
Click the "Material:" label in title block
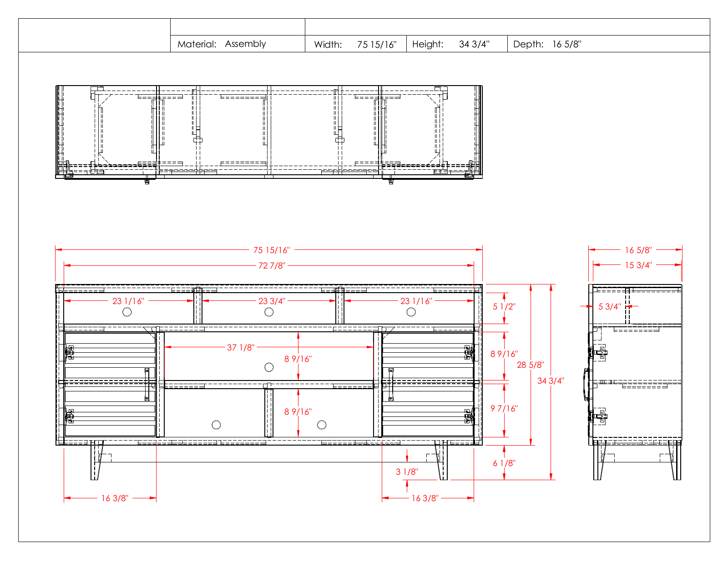click(197, 44)
